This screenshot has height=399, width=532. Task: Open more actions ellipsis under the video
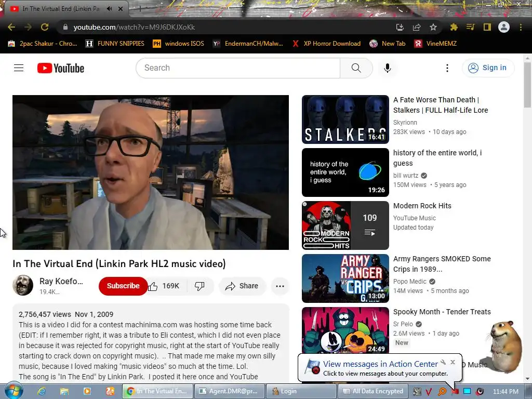click(x=280, y=286)
